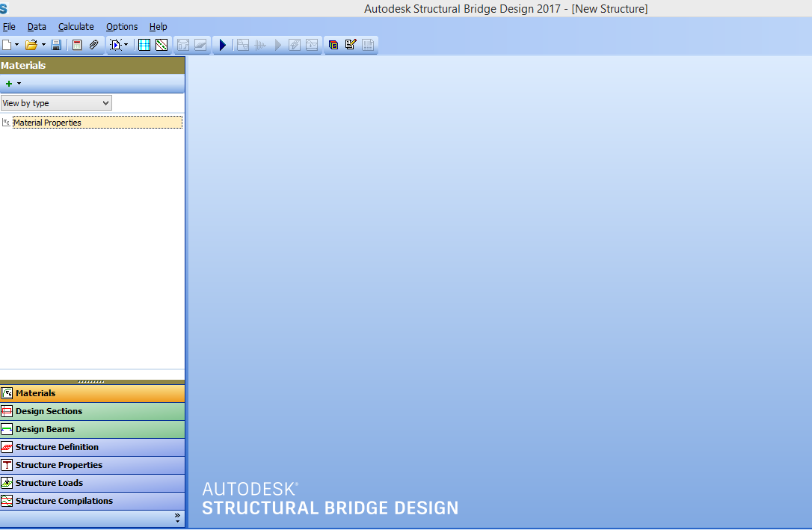This screenshot has height=530, width=812.
Task: Open dropdown next to the analysis document icon
Action: click(126, 45)
